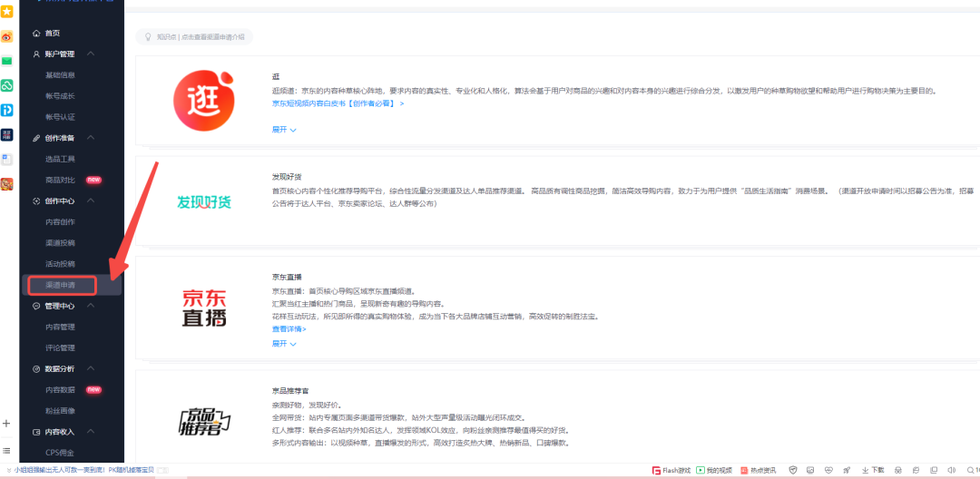Image resolution: width=980 pixels, height=479 pixels.
Task: Open the document page sidebar icon
Action: coord(7,160)
